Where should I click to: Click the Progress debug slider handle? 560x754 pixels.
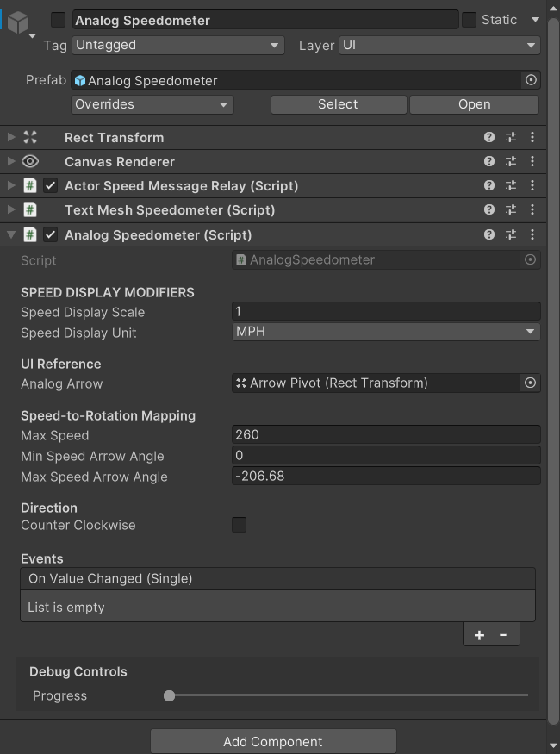point(169,695)
